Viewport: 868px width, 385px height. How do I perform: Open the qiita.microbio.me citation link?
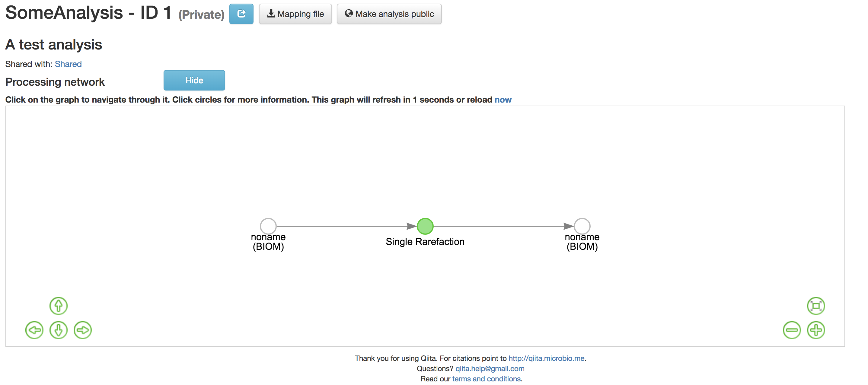546,358
